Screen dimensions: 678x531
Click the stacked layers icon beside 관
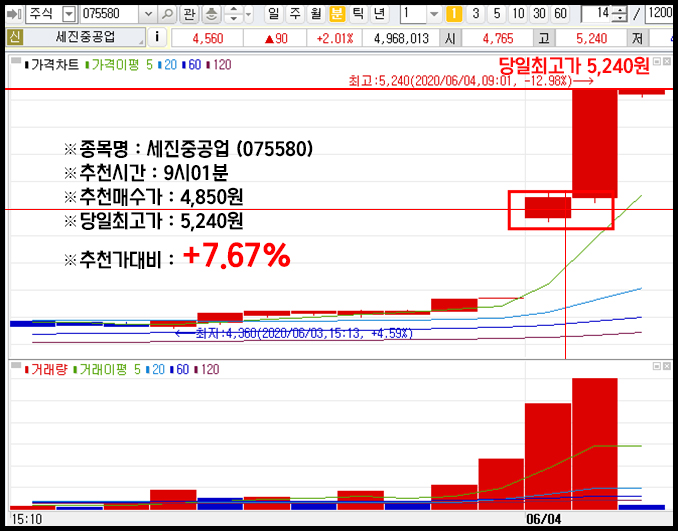pos(211,14)
